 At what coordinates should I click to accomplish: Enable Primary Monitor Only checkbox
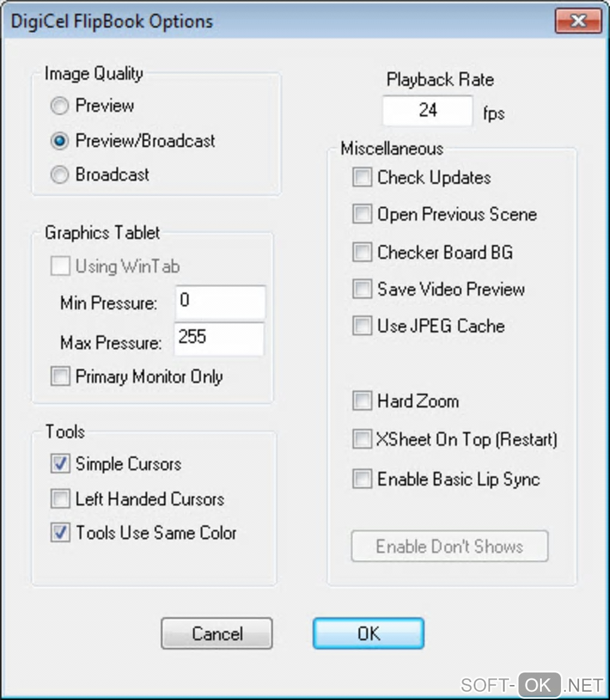(60, 377)
